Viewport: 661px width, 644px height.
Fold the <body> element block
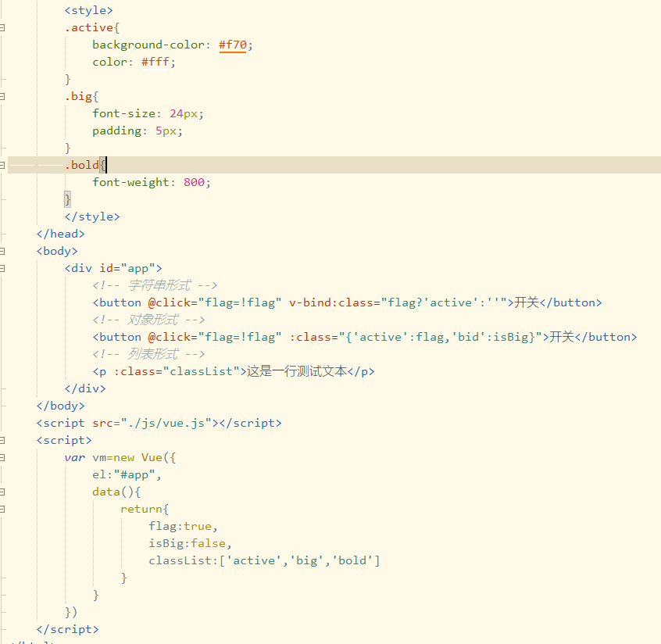[2, 252]
